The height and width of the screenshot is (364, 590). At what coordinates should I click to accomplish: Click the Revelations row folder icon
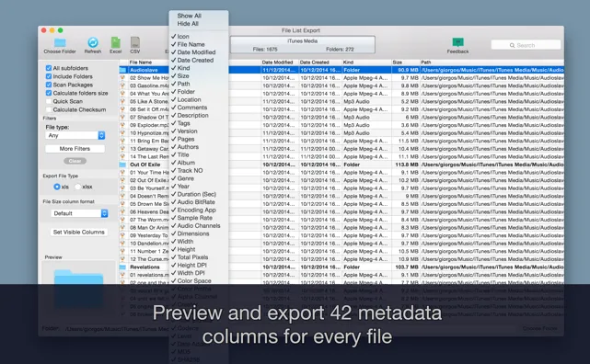(122, 267)
